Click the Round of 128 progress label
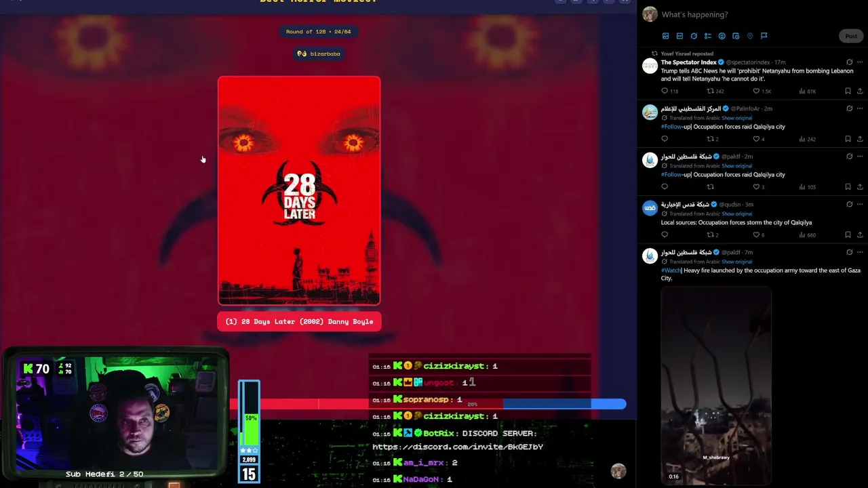The width and height of the screenshot is (868, 488). [x=319, y=32]
